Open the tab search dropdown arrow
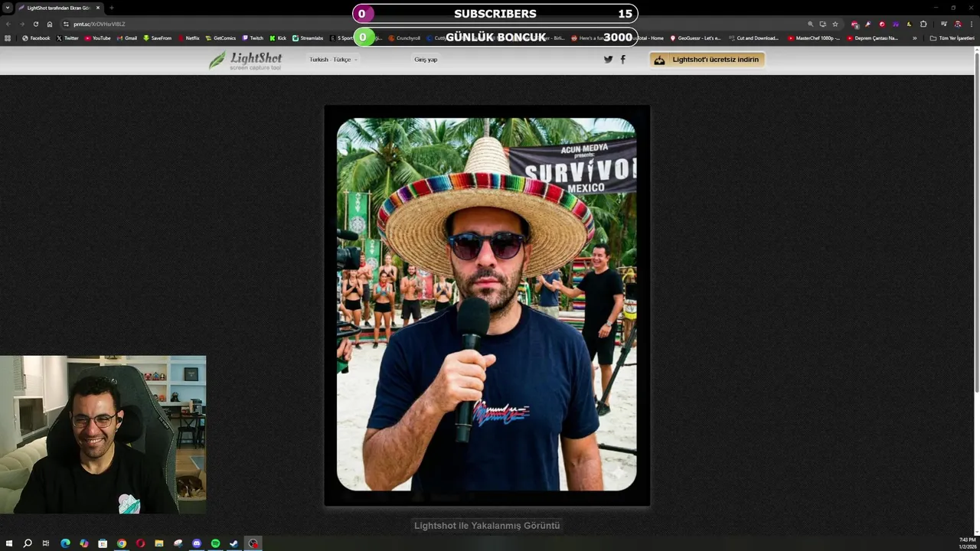Screen dimensions: 980x551 8,8
